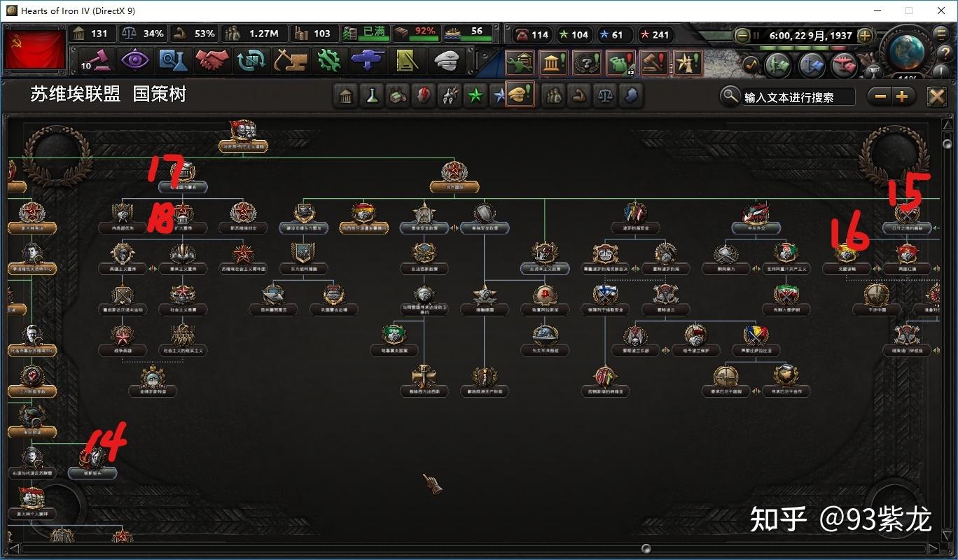Toggle the industry factory focus filter

[397, 96]
